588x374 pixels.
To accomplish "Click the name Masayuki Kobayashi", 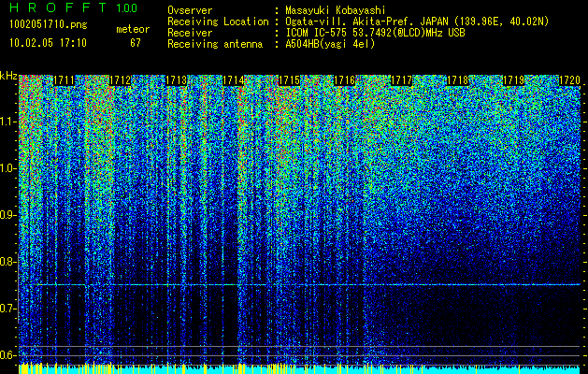I will coord(336,10).
